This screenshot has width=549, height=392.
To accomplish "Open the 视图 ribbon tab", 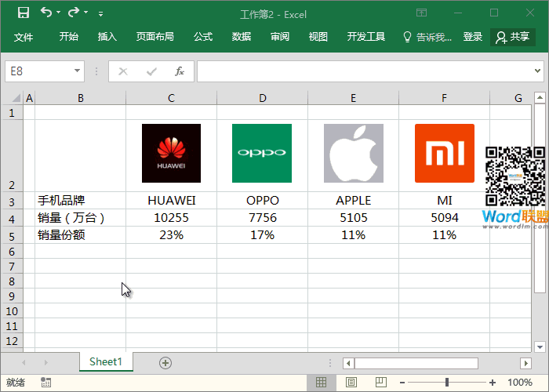I will click(318, 36).
